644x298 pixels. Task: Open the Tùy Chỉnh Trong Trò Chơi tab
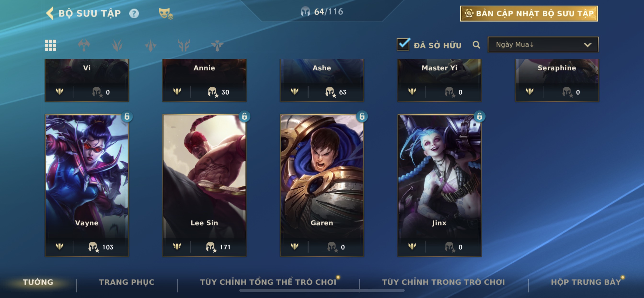[443, 282]
